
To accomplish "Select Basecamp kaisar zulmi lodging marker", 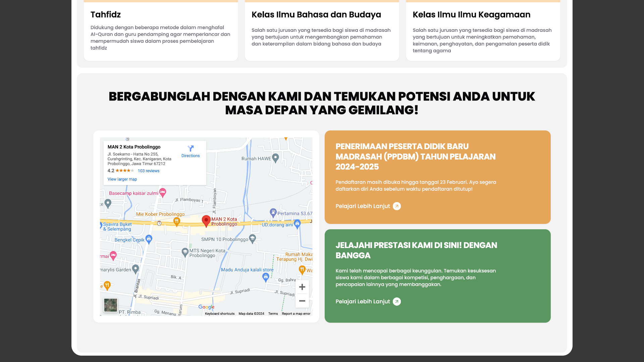I will tap(163, 192).
